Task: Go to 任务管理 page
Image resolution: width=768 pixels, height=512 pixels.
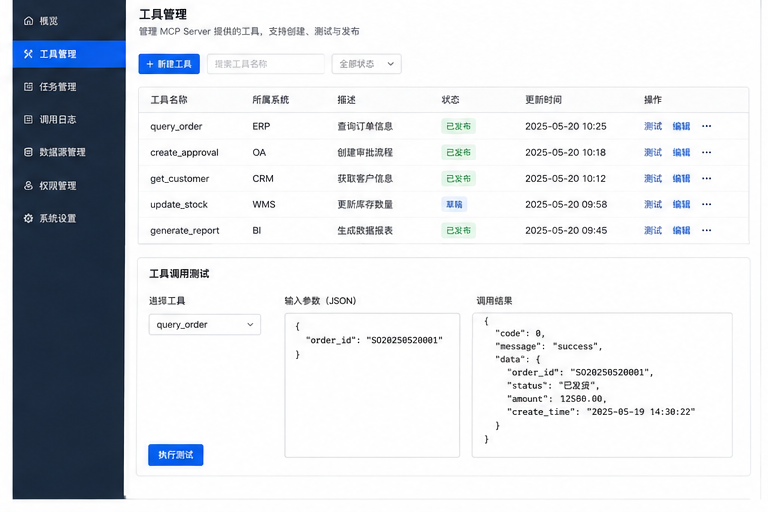Action: click(x=69, y=87)
